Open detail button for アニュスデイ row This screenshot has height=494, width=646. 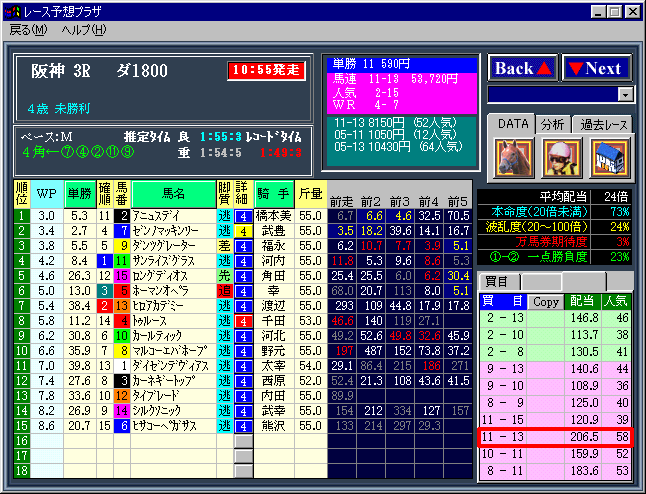[243, 214]
